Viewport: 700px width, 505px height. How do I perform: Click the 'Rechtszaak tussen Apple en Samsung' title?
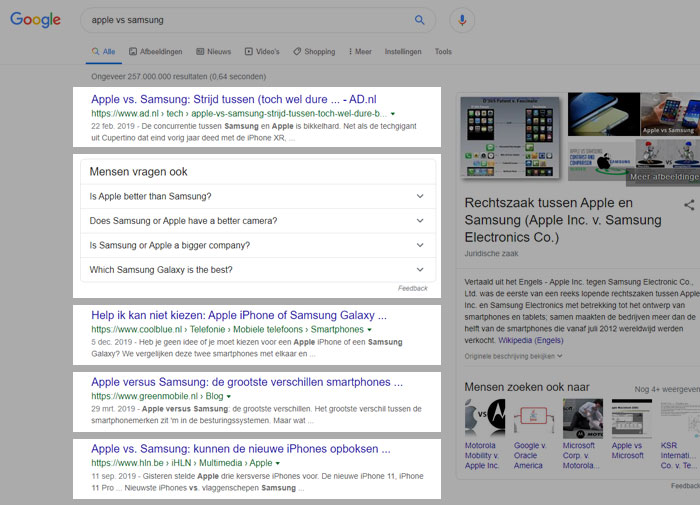coord(563,220)
